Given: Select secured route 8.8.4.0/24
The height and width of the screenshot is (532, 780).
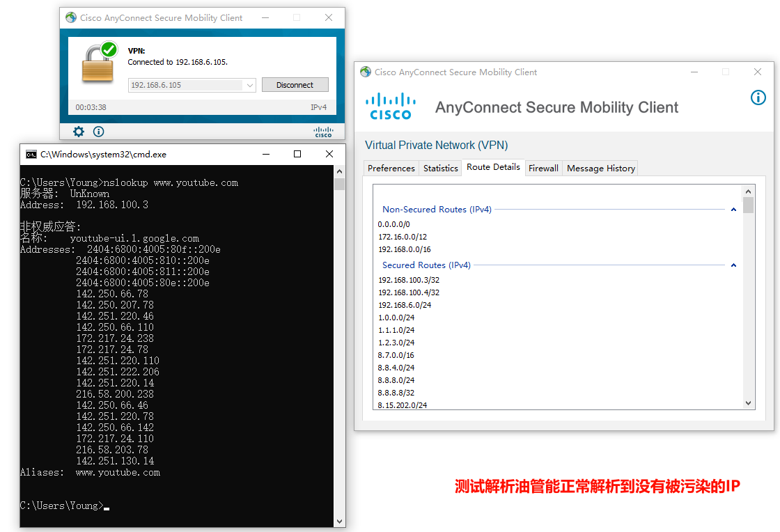Looking at the screenshot, I should 396,368.
